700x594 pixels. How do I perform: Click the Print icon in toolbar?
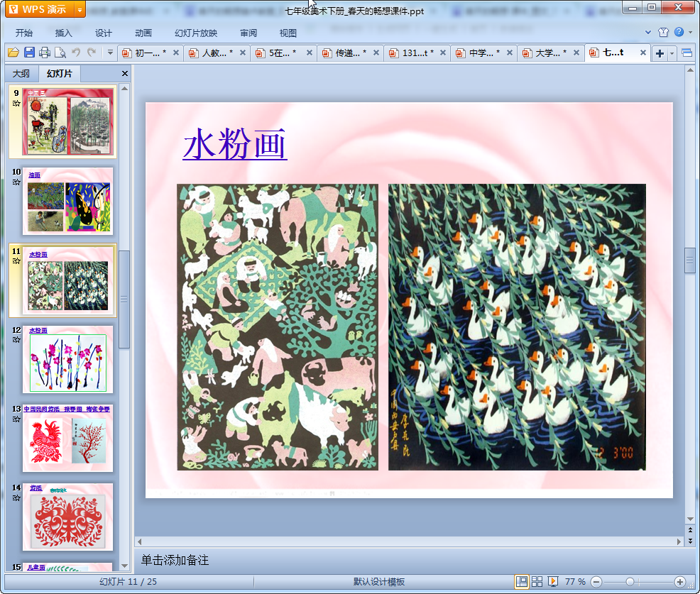pyautogui.click(x=45, y=53)
